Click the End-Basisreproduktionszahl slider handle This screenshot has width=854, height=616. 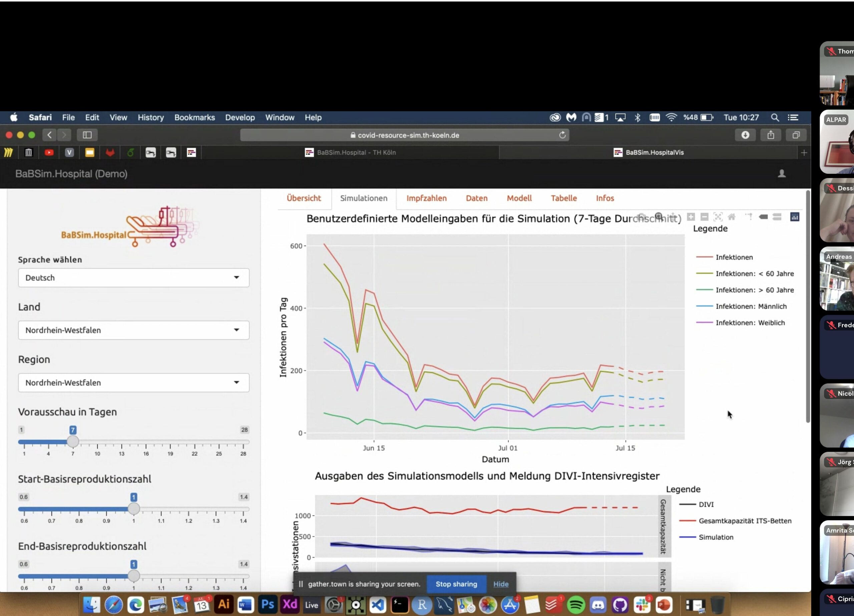click(x=134, y=576)
